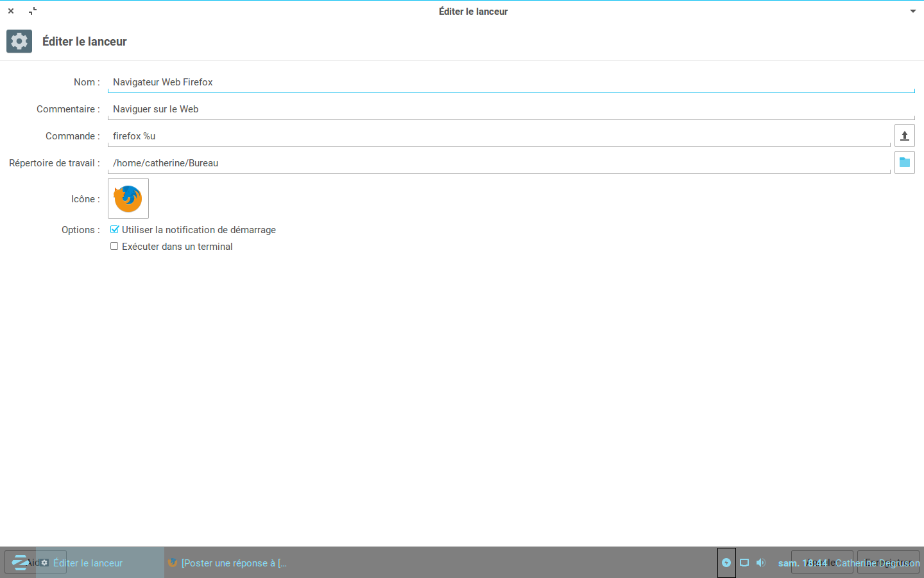Viewport: 924px width, 578px height.
Task: Click the gear icon beside the dialog heading
Action: (x=19, y=41)
